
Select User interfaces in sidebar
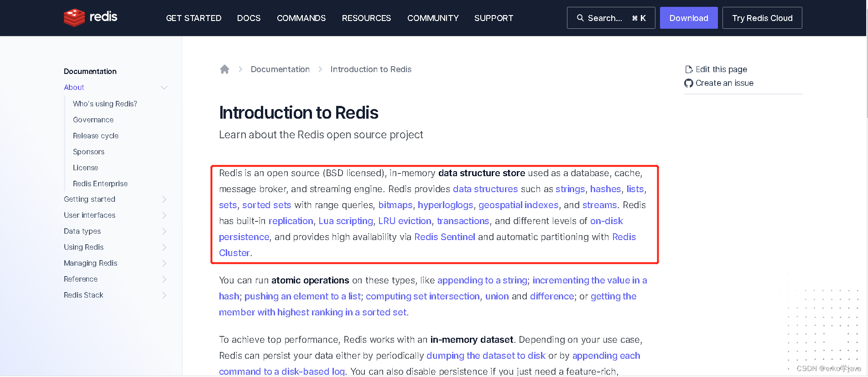(x=89, y=215)
